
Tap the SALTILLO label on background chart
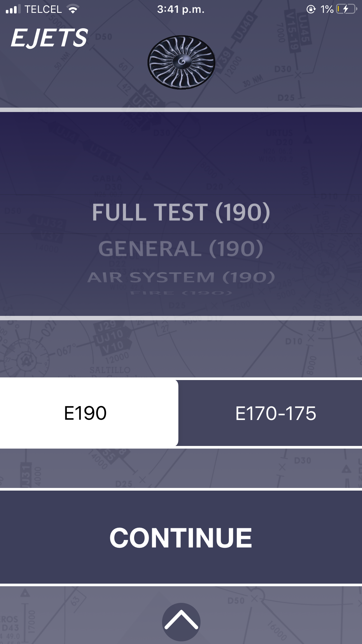pos(110,370)
